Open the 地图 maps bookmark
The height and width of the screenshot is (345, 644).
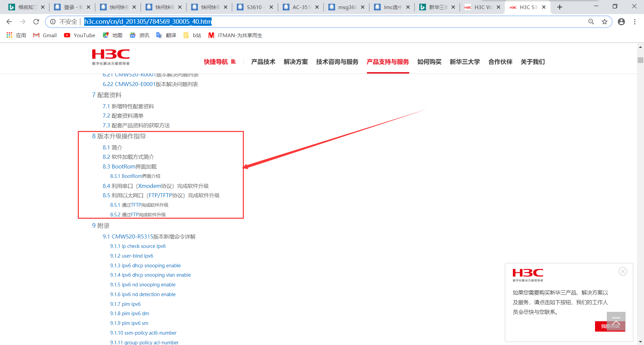(x=113, y=35)
